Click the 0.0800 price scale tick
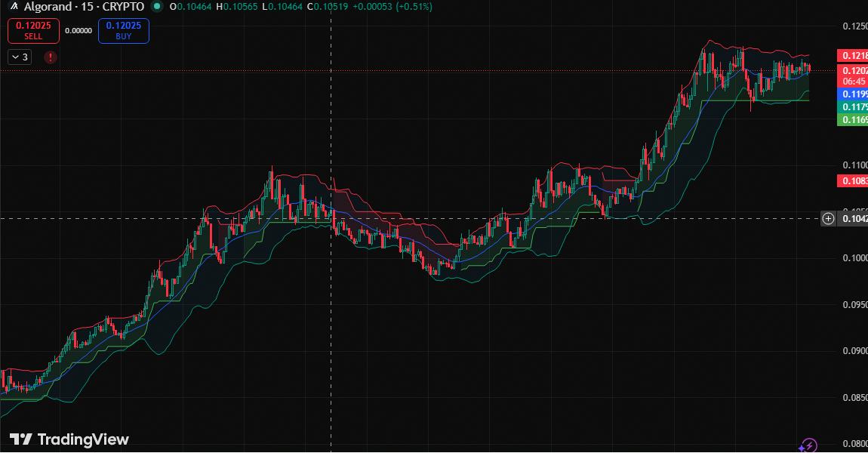Viewport: 868px width, 453px height. click(x=854, y=444)
